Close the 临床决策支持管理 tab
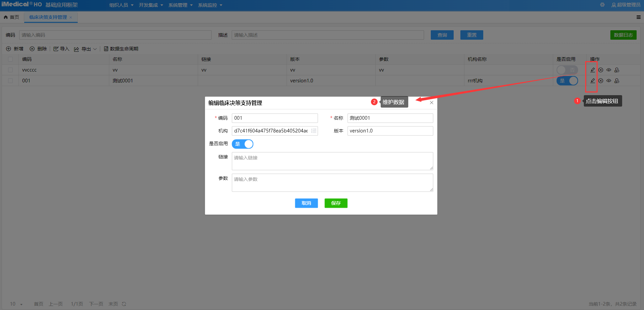The width and height of the screenshot is (644, 310). [x=71, y=17]
